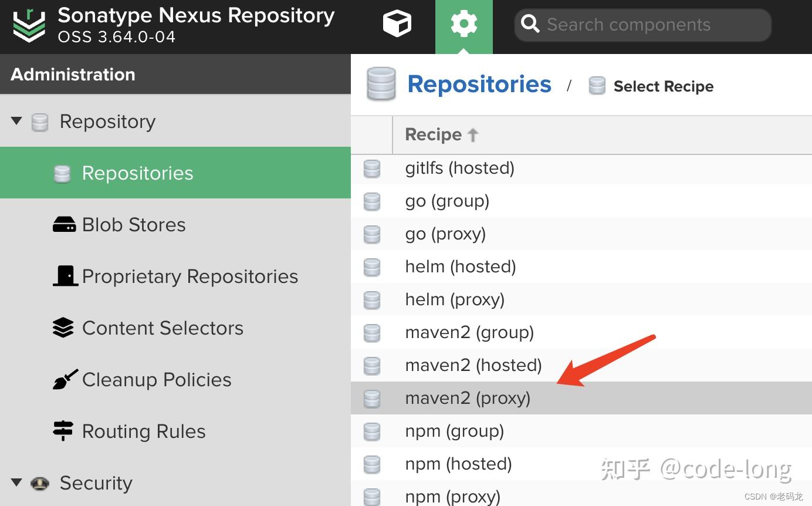This screenshot has height=506, width=812.
Task: Open Browse mode using the cube icon
Action: pyautogui.click(x=397, y=23)
